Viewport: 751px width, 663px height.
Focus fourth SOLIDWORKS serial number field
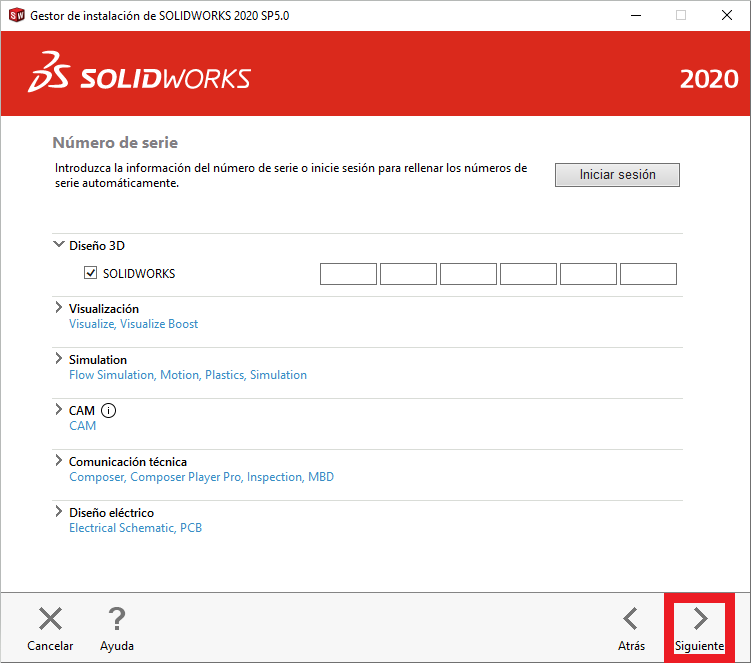528,274
